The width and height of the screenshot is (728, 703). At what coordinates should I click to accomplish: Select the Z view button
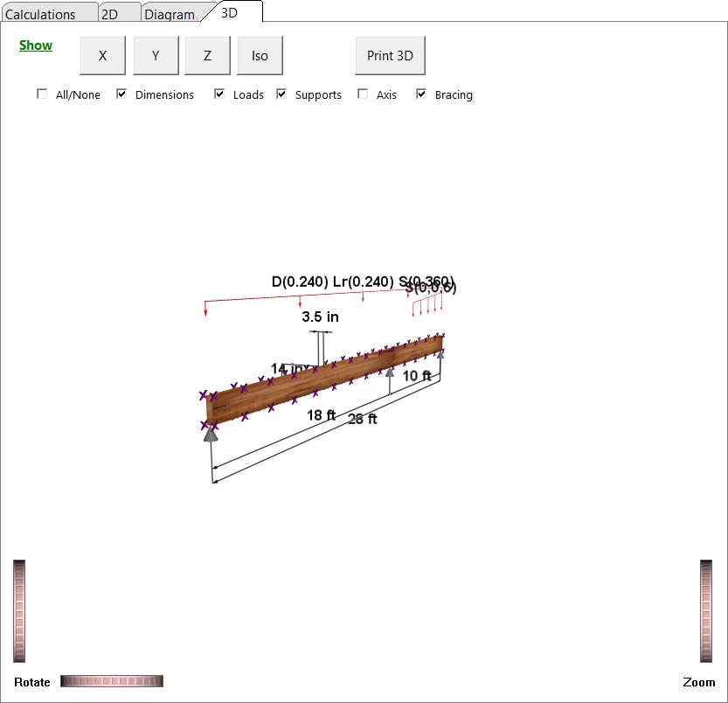[207, 55]
